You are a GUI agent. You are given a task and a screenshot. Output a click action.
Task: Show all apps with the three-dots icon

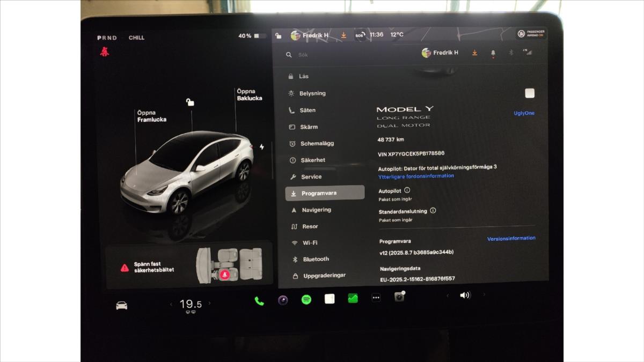pyautogui.click(x=376, y=298)
